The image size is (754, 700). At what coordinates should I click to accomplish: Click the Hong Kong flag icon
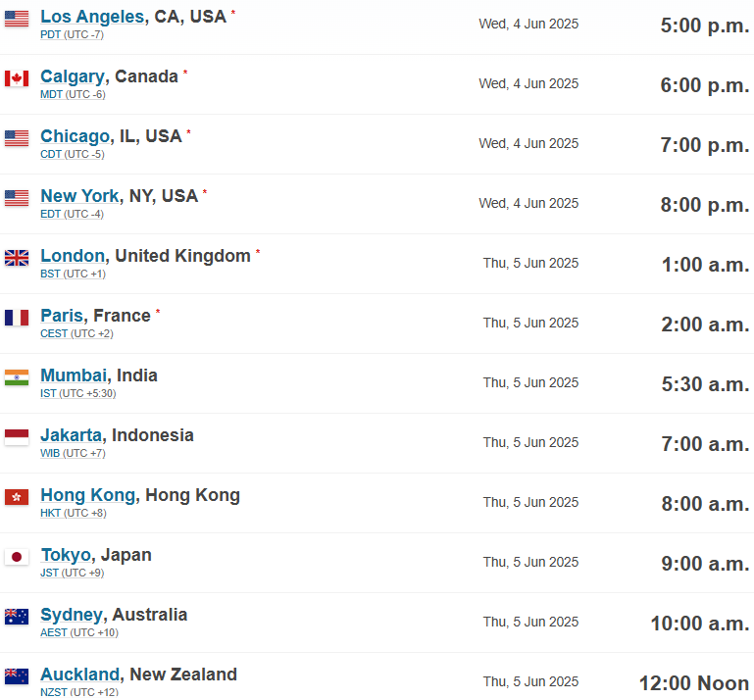17,497
